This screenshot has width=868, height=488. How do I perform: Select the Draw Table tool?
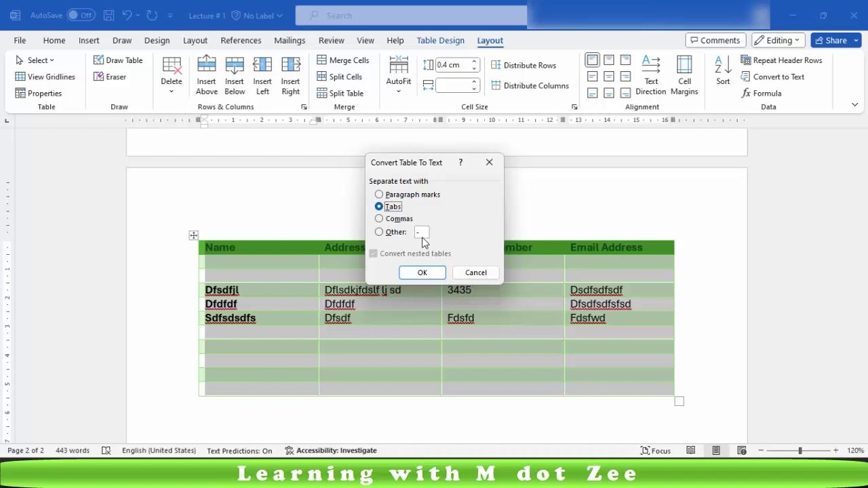click(x=118, y=60)
